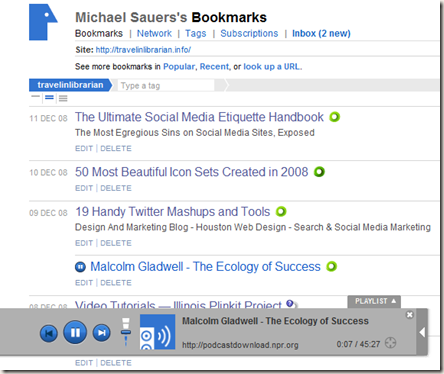Image resolution: width=444 pixels, height=374 pixels.
Task: Switch to full detail view icon
Action: click(63, 98)
